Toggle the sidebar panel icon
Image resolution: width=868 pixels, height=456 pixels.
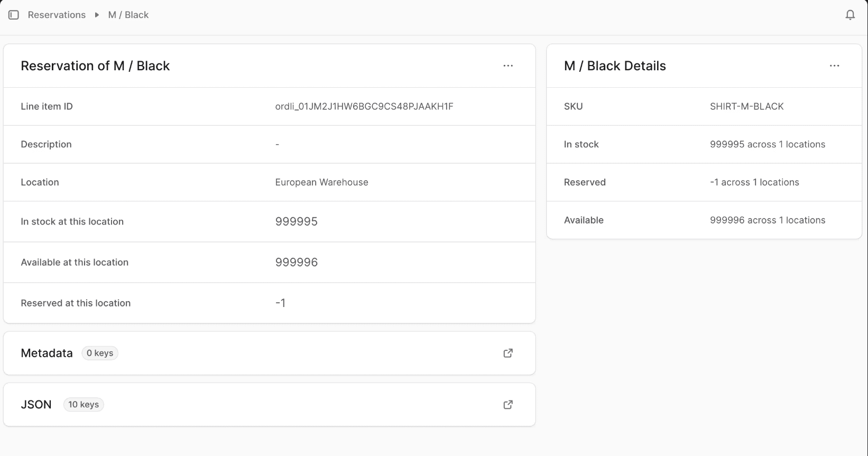pyautogui.click(x=14, y=15)
